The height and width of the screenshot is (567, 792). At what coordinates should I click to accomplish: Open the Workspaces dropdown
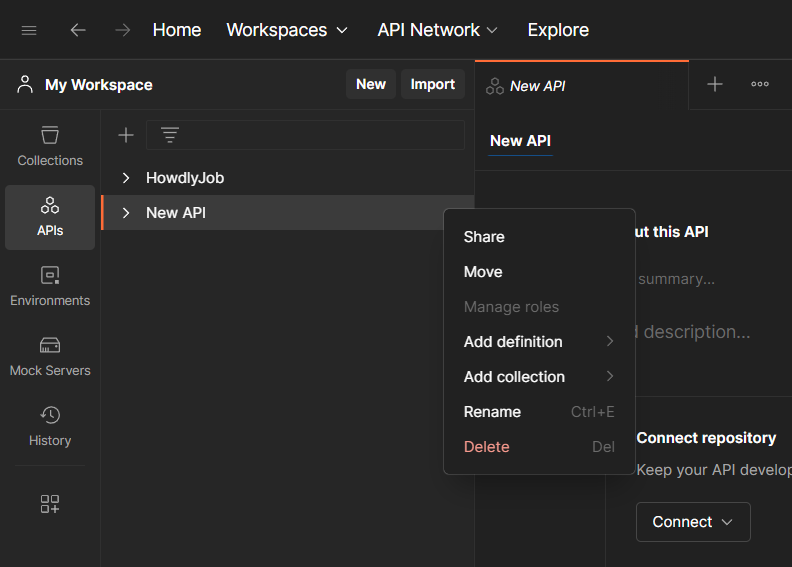point(287,30)
